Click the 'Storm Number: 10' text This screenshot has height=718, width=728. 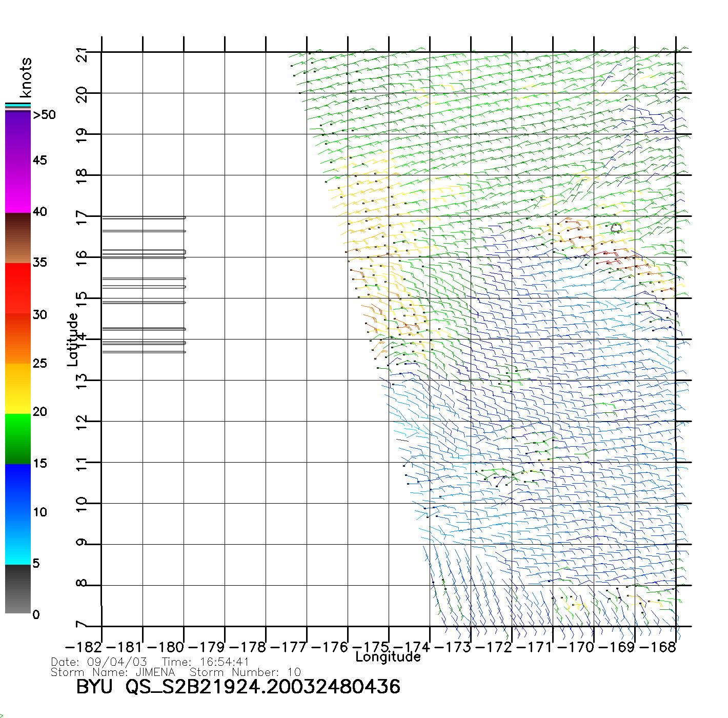(x=245, y=672)
